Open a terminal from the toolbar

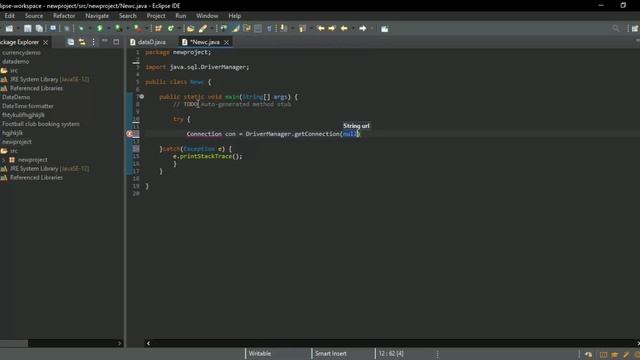coord(53,28)
